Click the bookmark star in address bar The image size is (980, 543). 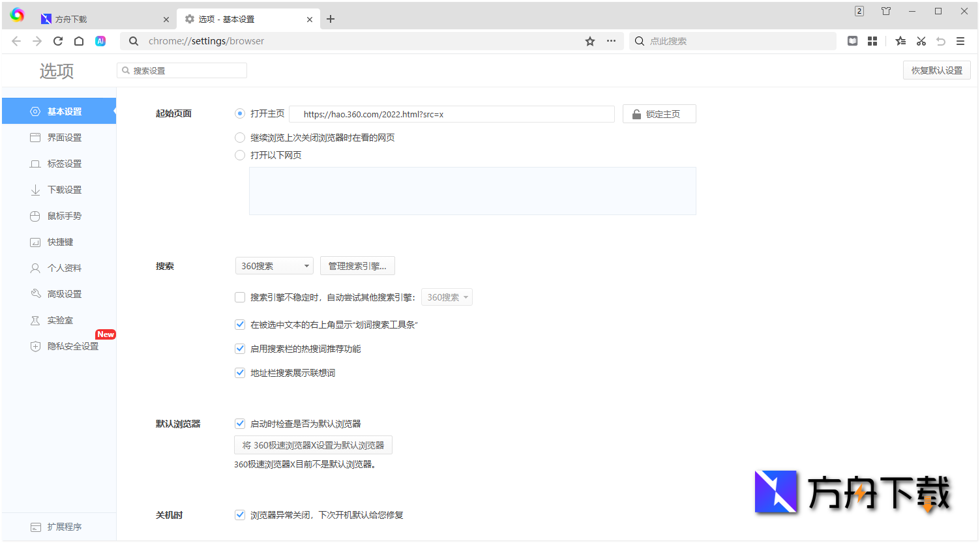pyautogui.click(x=589, y=40)
